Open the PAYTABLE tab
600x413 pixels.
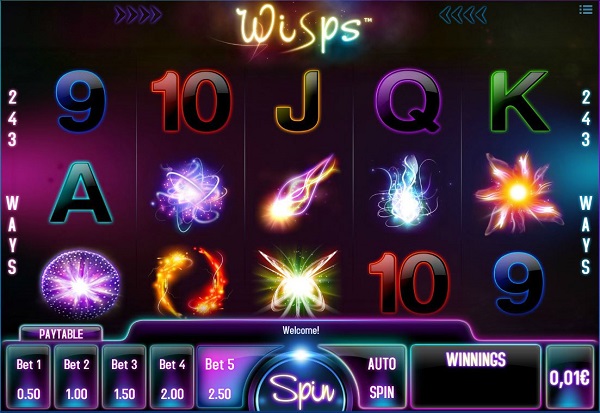61,334
